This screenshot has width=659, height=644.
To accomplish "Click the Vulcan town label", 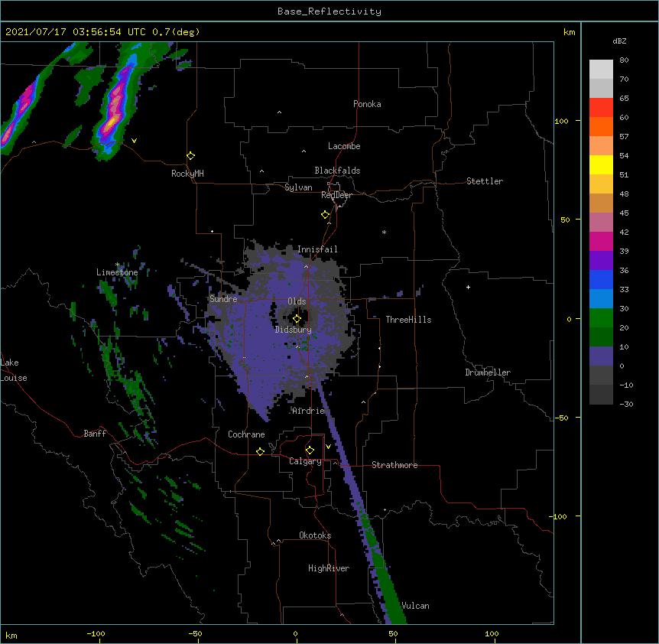I will (x=415, y=606).
